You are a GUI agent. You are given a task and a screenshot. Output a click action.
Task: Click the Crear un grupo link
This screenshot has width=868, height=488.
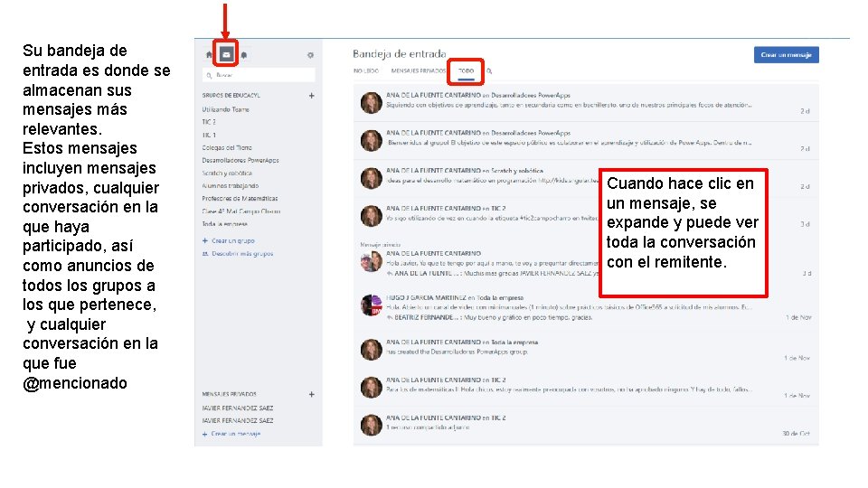pyautogui.click(x=229, y=240)
